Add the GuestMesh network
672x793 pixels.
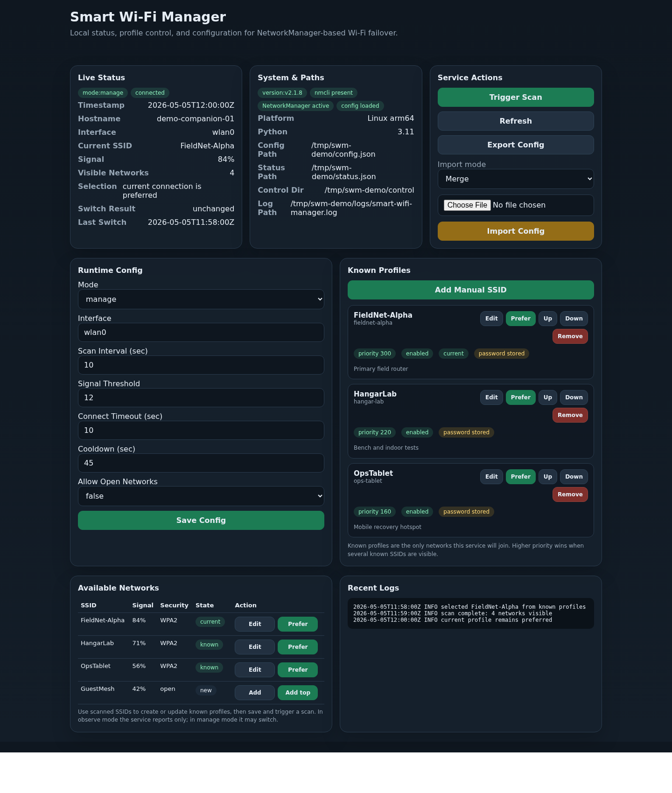[255, 693]
